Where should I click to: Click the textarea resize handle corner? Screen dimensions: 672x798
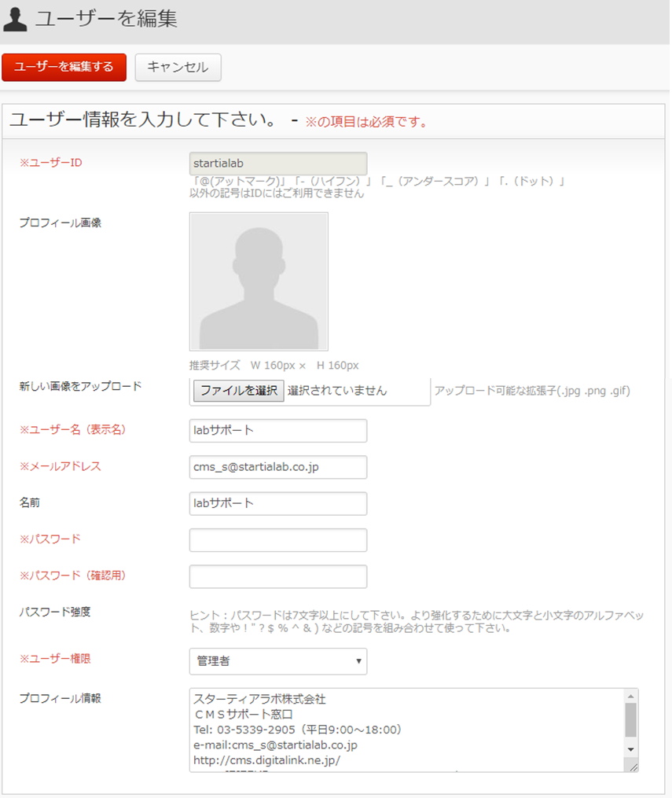[x=633, y=767]
